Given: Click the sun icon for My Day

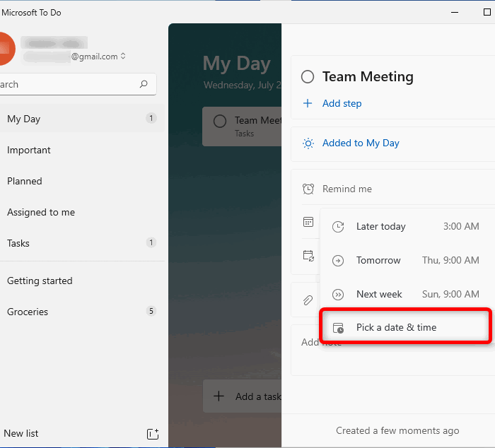Looking at the screenshot, I should click(x=308, y=143).
